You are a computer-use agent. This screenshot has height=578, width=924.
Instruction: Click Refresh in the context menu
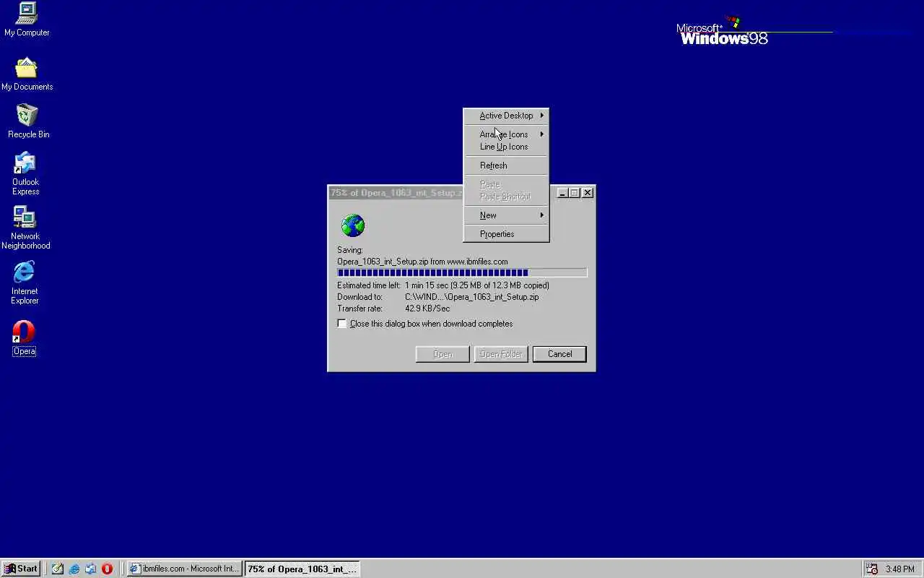coord(506,165)
